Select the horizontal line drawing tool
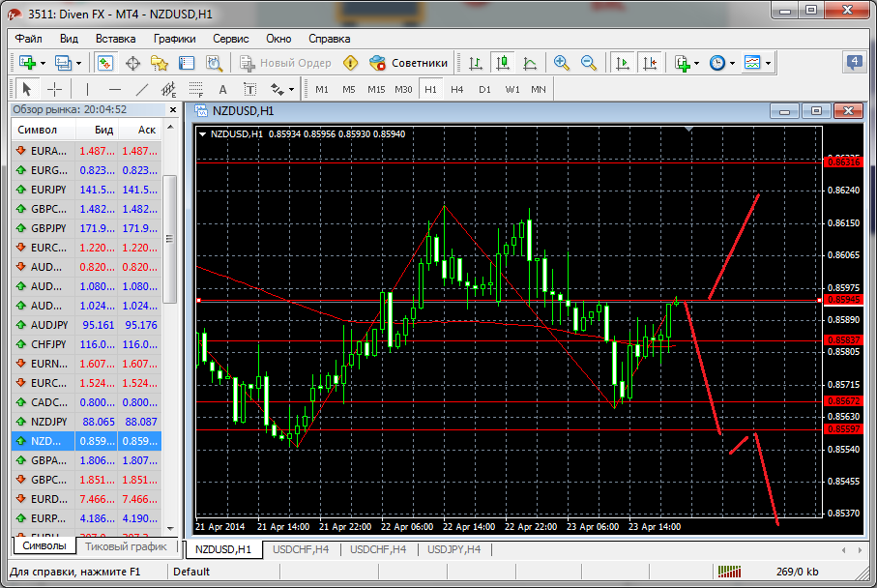This screenshot has width=877, height=588. (x=115, y=90)
